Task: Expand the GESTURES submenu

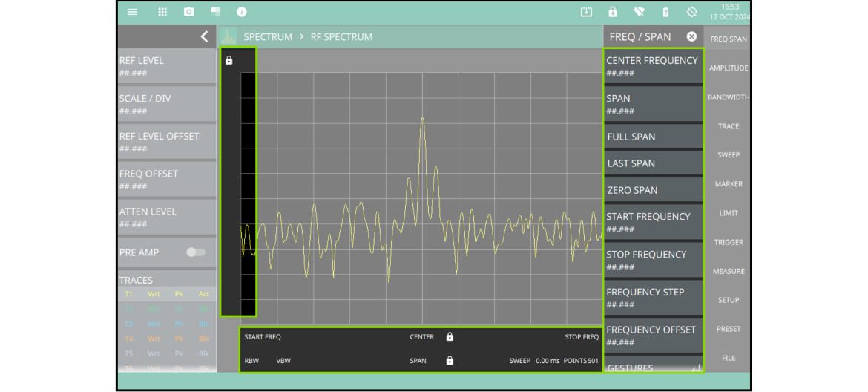Action: point(653,367)
